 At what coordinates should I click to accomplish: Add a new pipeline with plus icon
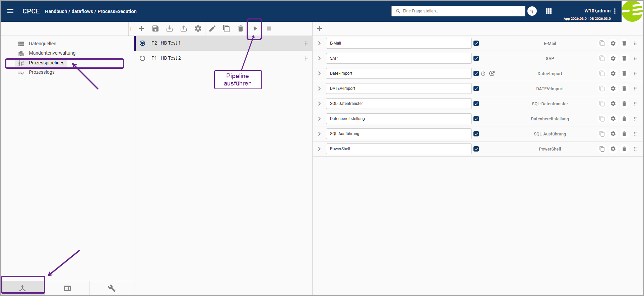pyautogui.click(x=141, y=28)
